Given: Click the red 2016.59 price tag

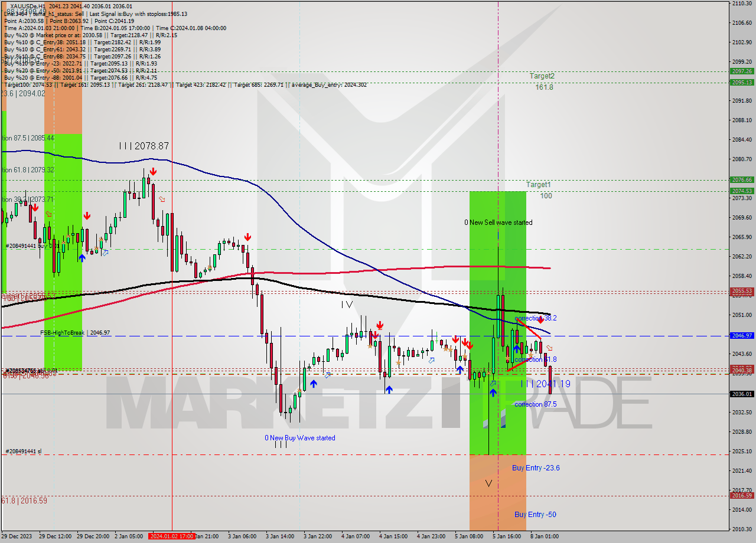Looking at the screenshot, I should pos(742,495).
